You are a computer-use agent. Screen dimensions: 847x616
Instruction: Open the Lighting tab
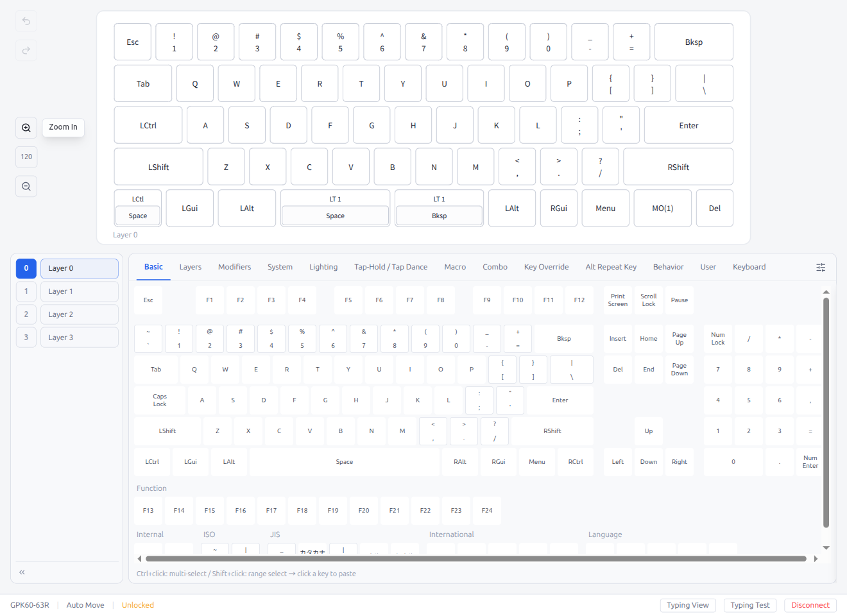pyautogui.click(x=323, y=267)
